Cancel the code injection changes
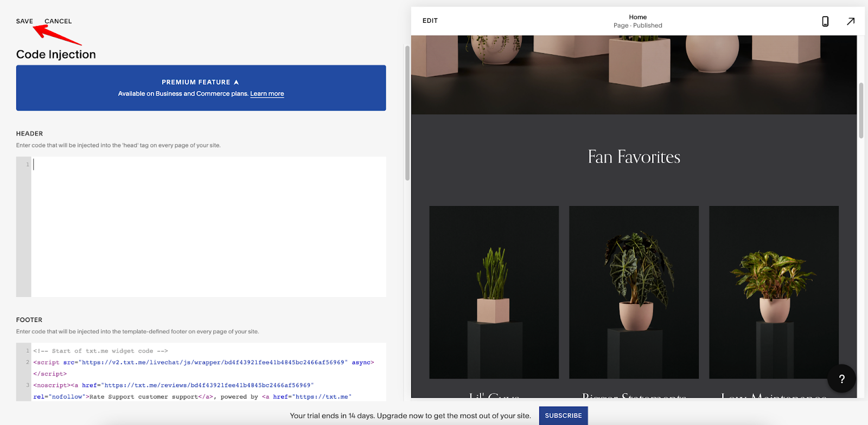This screenshot has width=868, height=425. [x=58, y=21]
